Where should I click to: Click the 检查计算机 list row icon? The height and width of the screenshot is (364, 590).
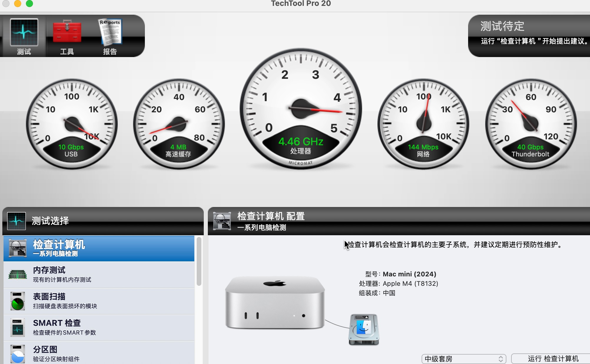[18, 248]
